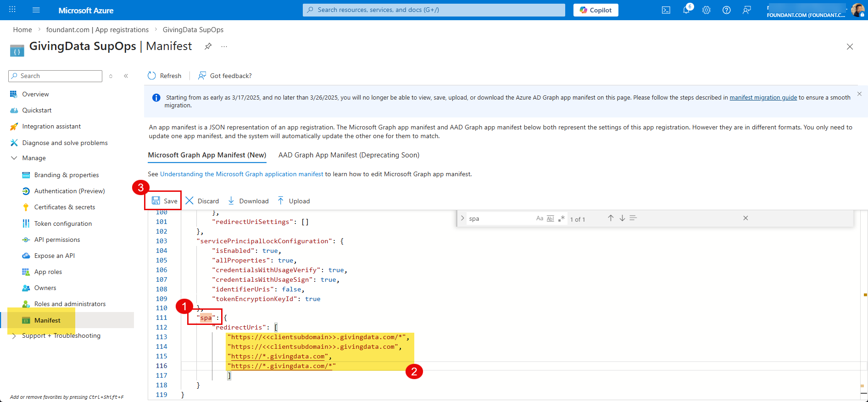This screenshot has height=402, width=868.
Task: Click the find box containing spa
Action: tap(500, 219)
